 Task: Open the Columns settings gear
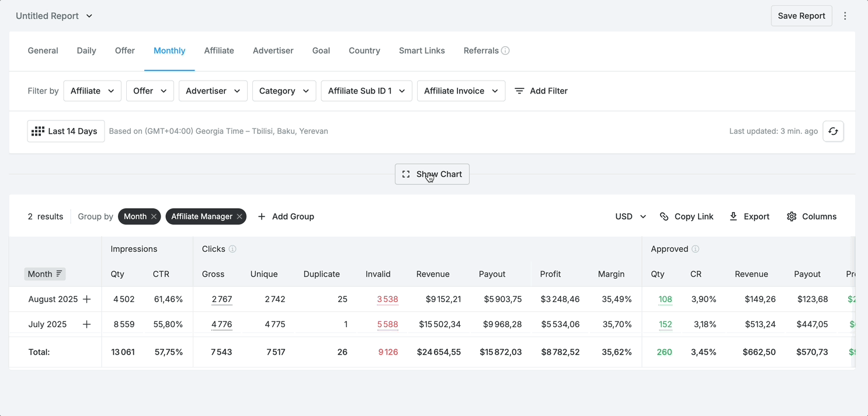pos(791,217)
